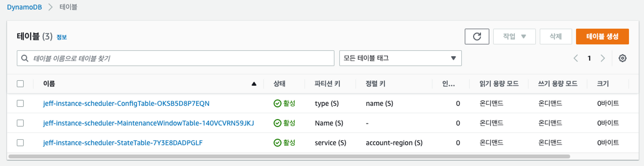The width and height of the screenshot is (644, 166).
Task: Click the 삭제 delete button
Action: (556, 36)
